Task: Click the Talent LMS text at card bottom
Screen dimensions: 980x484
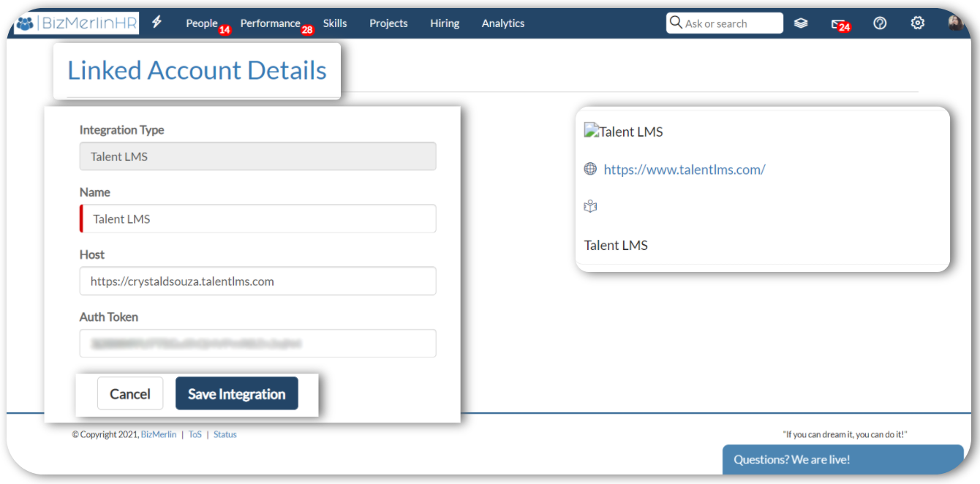Action: coord(616,245)
